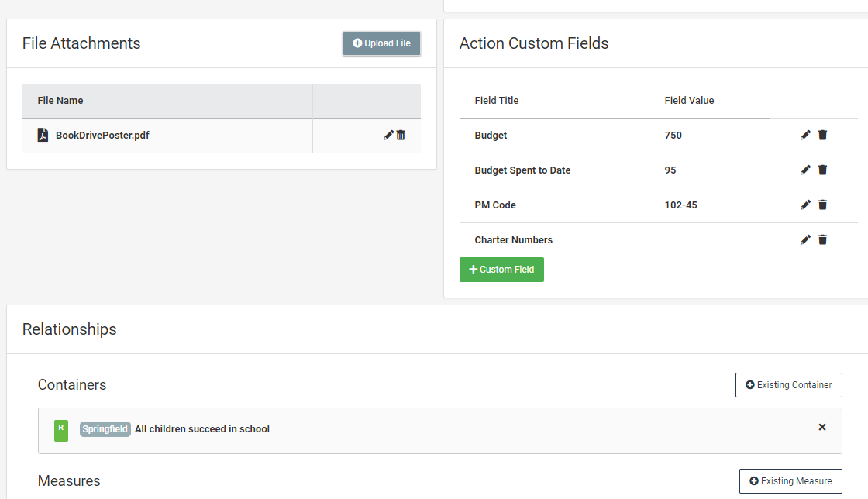Delete the Budget custom field
This screenshot has width=868, height=499.
[x=822, y=136]
